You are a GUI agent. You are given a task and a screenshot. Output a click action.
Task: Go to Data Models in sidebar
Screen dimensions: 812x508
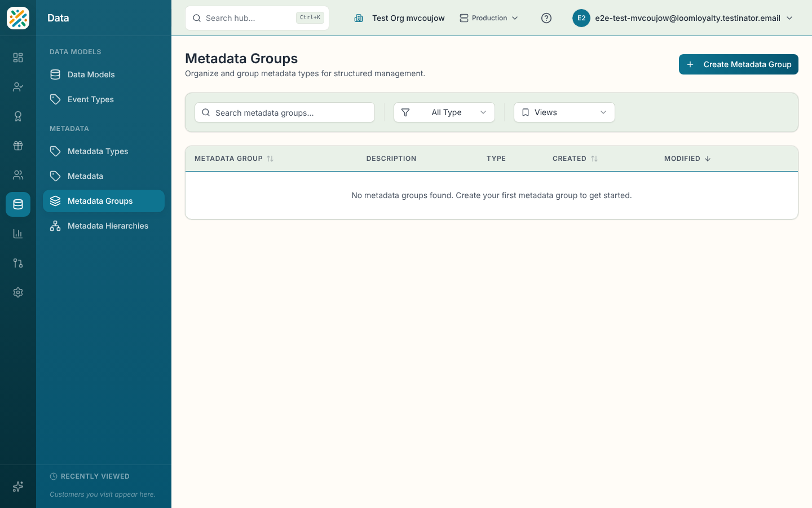[x=104, y=75]
